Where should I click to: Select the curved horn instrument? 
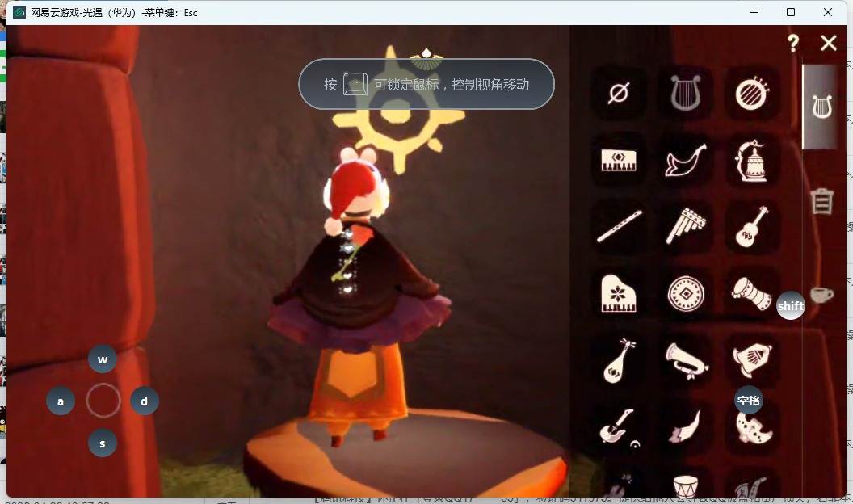click(686, 160)
